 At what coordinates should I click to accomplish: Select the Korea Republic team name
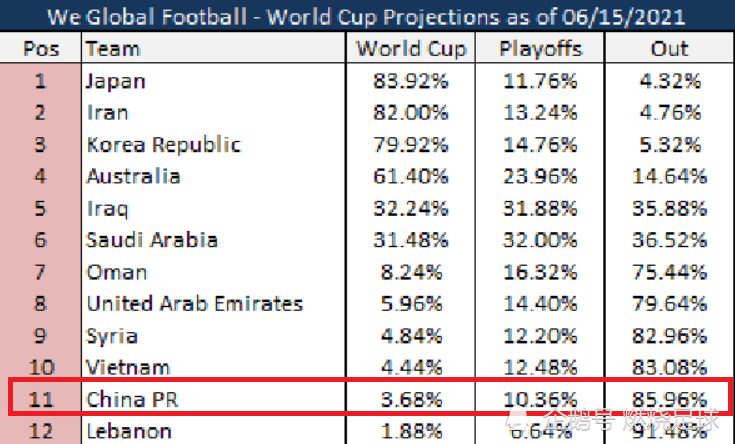(164, 144)
